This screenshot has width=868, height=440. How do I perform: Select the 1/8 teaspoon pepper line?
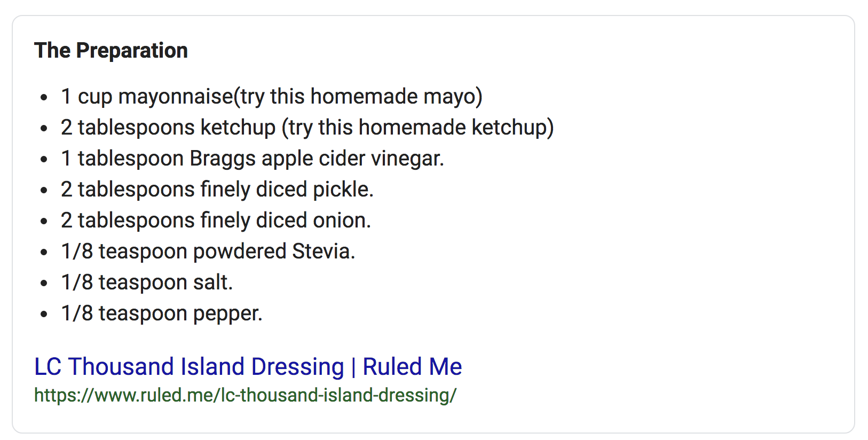point(162,313)
